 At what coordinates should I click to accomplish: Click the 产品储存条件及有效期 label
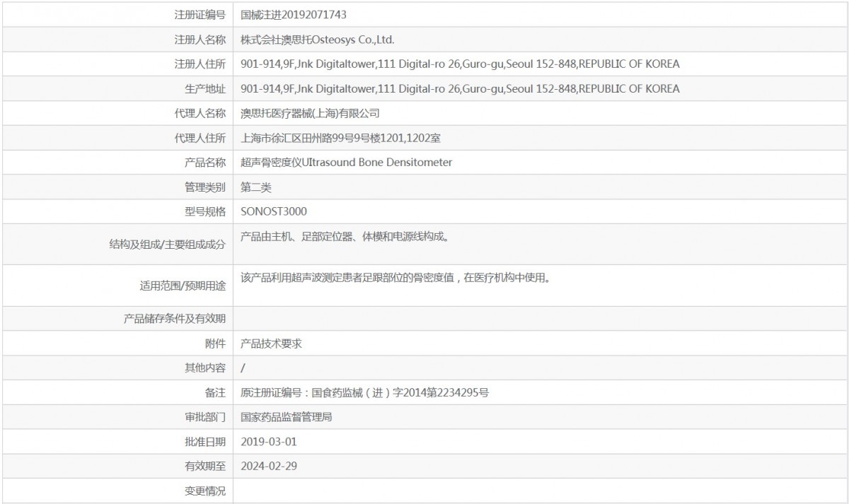(175, 319)
